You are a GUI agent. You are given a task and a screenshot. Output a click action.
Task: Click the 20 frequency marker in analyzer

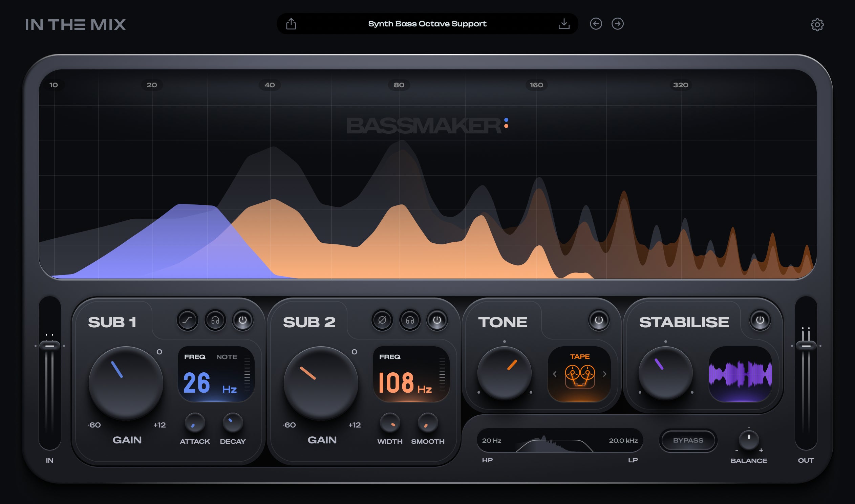[152, 85]
